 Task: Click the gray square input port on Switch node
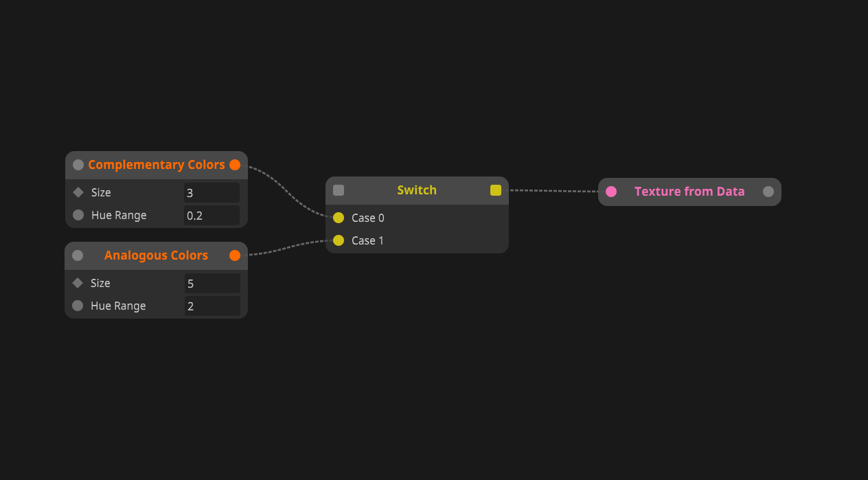[x=339, y=190]
